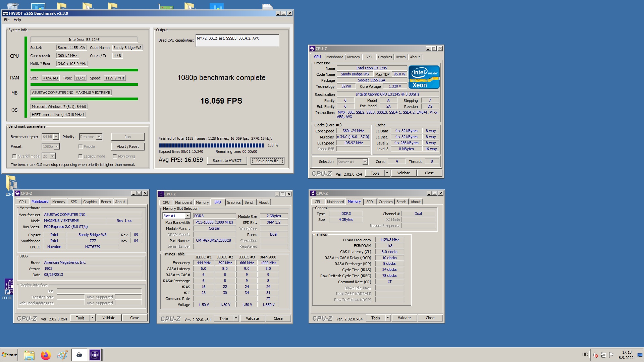
Task: Click Abort / Reset button
Action: pyautogui.click(x=128, y=146)
